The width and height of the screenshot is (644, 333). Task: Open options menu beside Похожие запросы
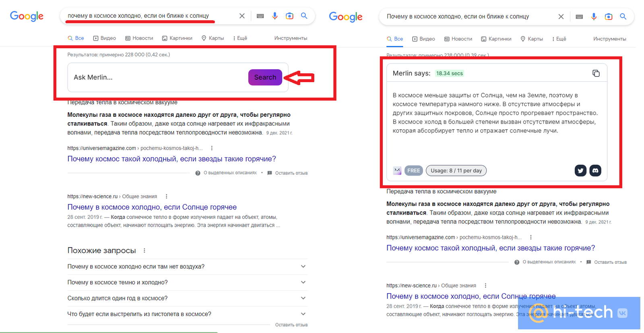pyautogui.click(x=144, y=250)
